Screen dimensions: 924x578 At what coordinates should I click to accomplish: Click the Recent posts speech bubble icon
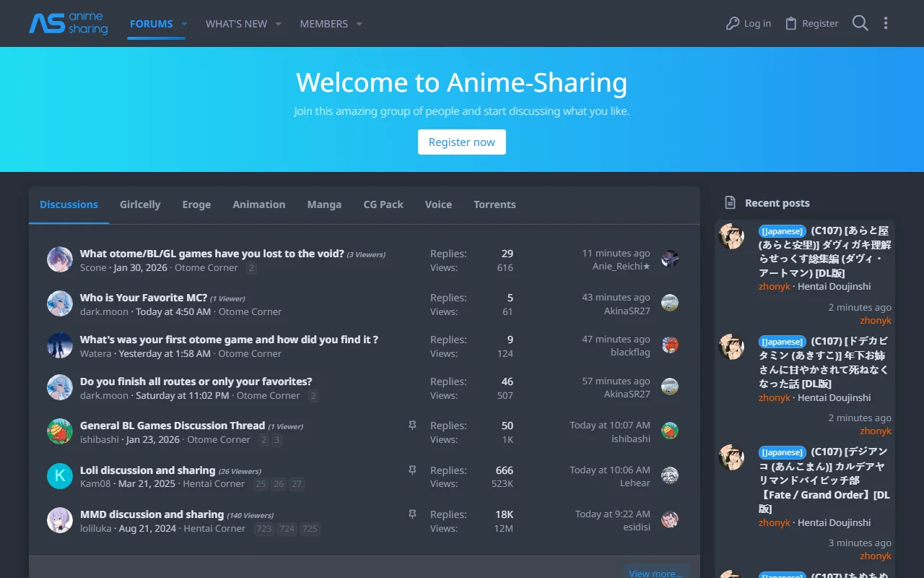[731, 203]
